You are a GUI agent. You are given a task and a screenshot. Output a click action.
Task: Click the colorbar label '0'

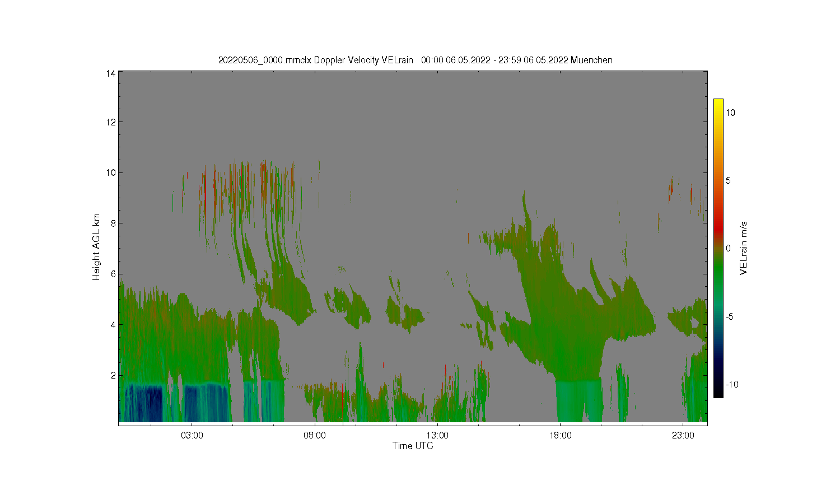point(729,249)
